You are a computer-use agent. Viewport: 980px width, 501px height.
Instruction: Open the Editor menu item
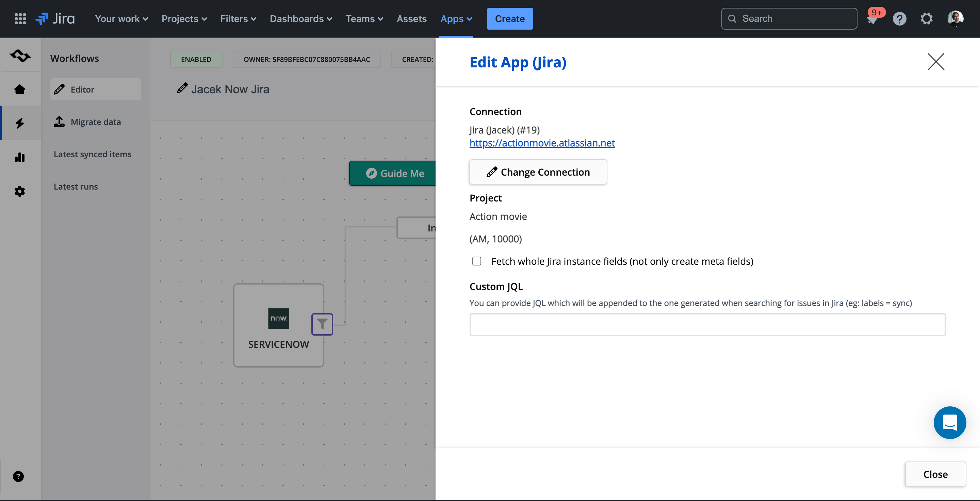96,90
